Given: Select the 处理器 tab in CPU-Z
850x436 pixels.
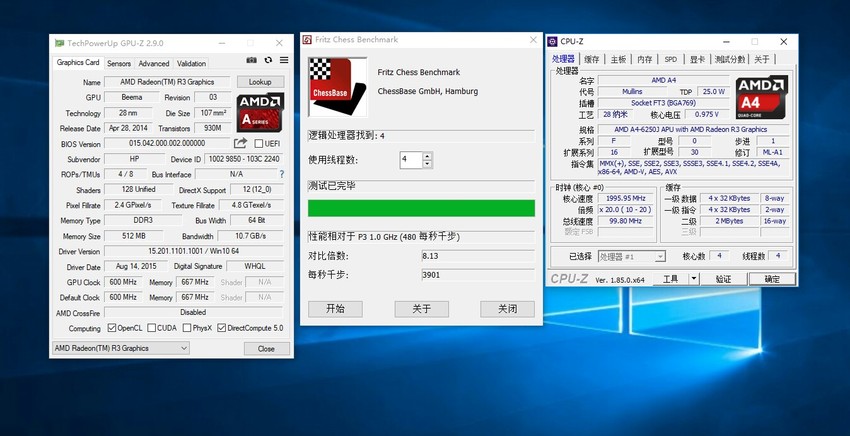Looking at the screenshot, I should point(563,59).
